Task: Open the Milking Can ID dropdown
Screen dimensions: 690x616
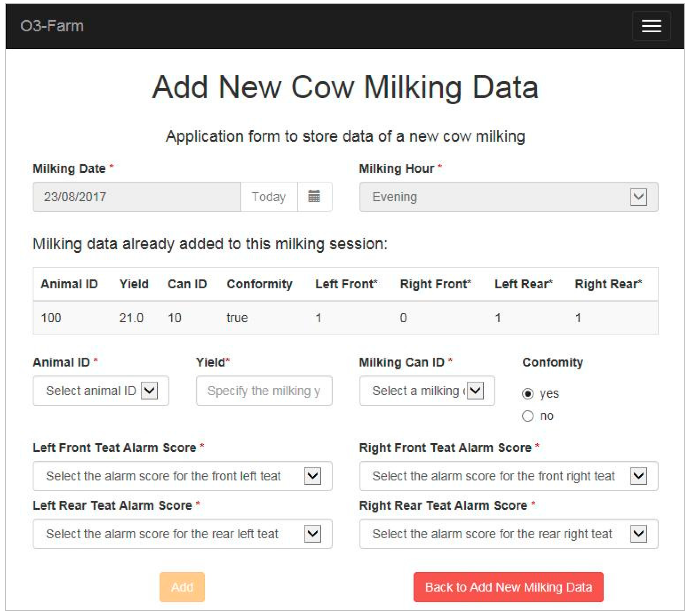Action: (x=427, y=391)
